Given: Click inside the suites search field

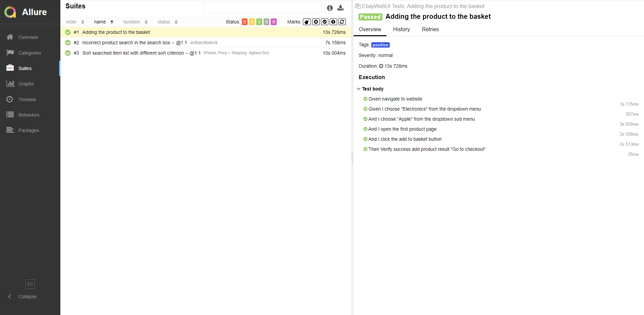Looking at the screenshot, I should (263, 7).
